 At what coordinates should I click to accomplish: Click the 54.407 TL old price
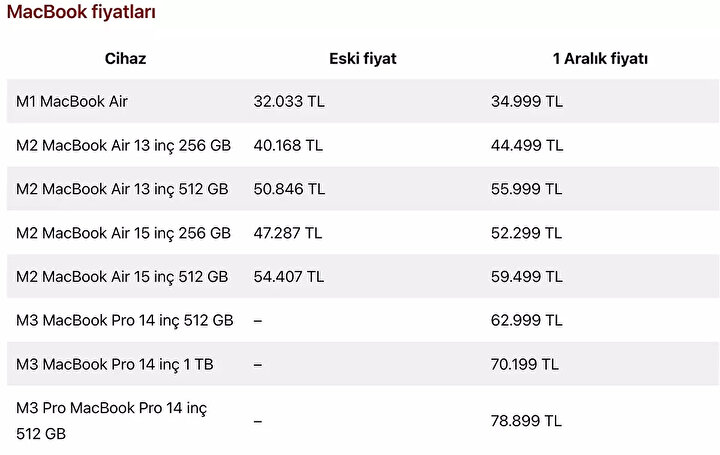289,277
